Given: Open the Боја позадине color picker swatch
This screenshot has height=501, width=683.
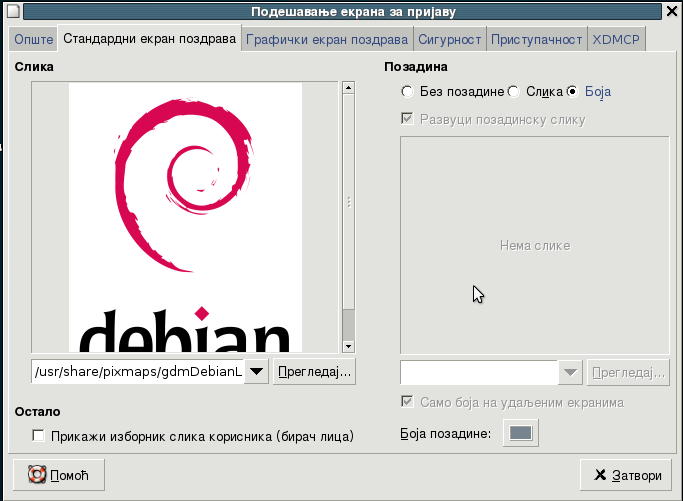Looking at the screenshot, I should 521,433.
